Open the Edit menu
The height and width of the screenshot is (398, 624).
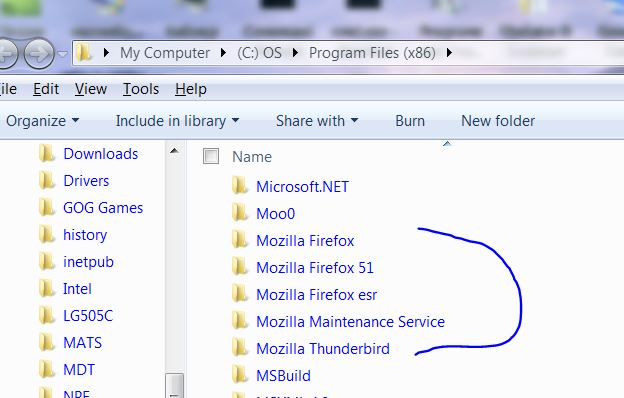pyautogui.click(x=46, y=89)
